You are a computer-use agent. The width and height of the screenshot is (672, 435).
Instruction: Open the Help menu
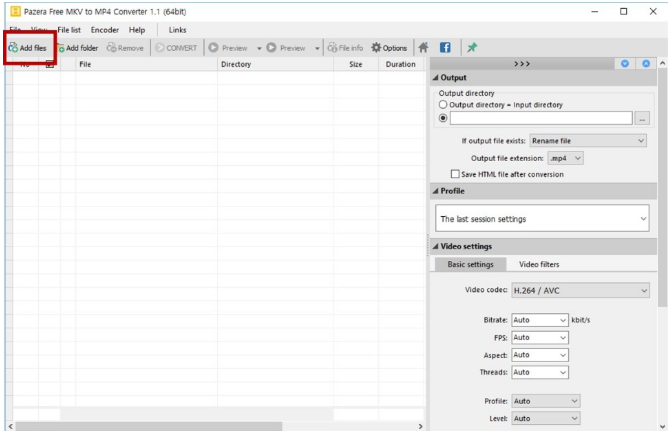(137, 30)
